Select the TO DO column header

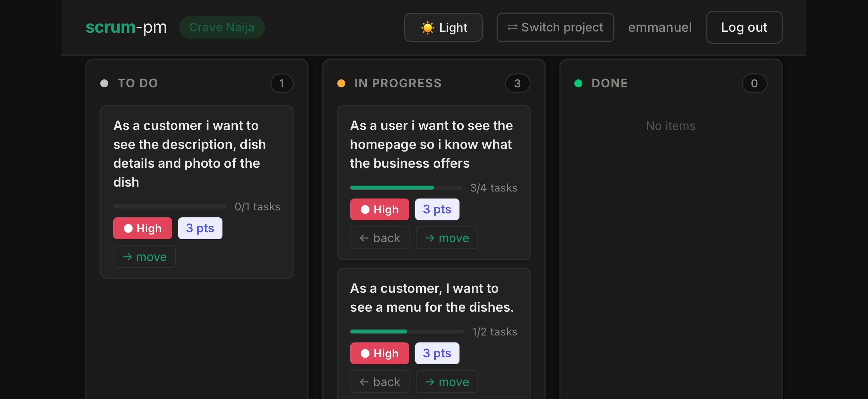pyautogui.click(x=138, y=83)
